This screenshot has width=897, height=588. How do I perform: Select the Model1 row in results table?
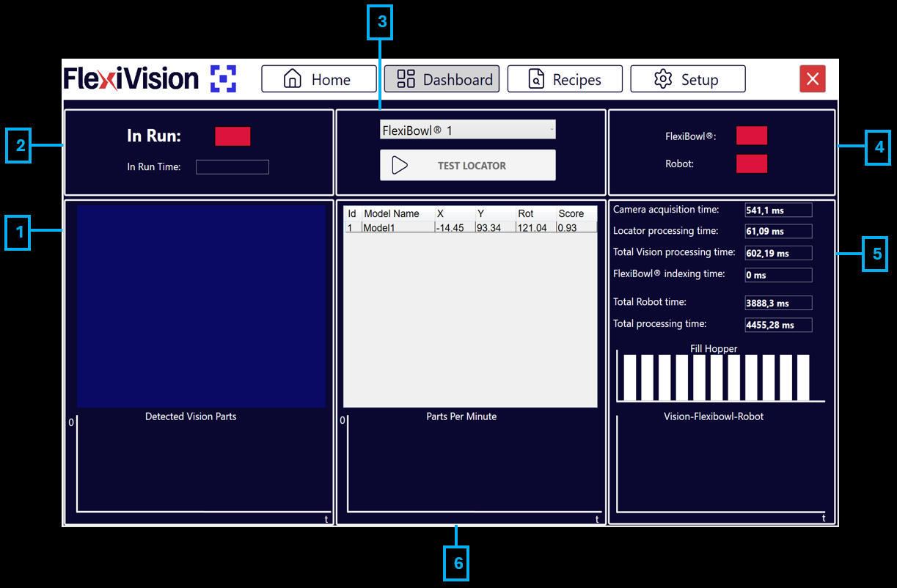[x=471, y=228]
